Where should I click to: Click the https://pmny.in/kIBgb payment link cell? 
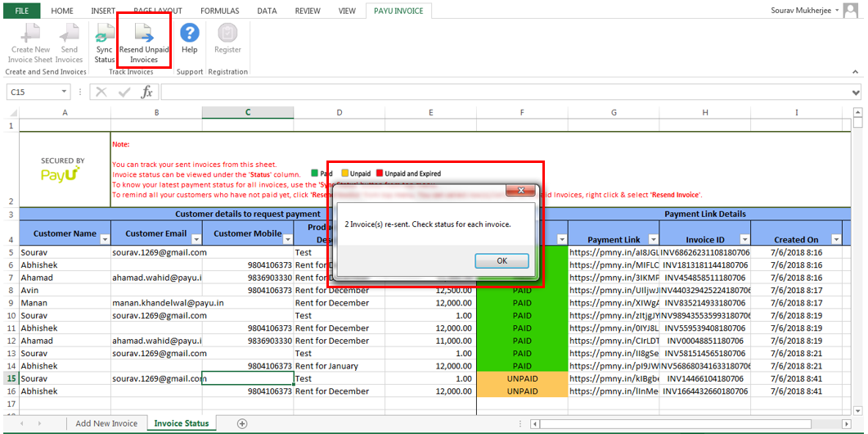pyautogui.click(x=614, y=378)
